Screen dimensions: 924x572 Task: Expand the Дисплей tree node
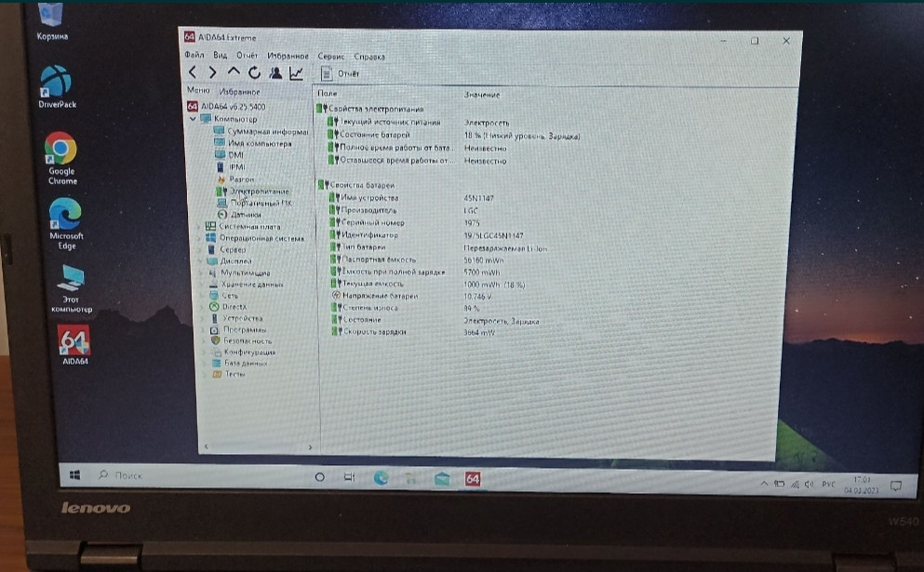(x=200, y=261)
